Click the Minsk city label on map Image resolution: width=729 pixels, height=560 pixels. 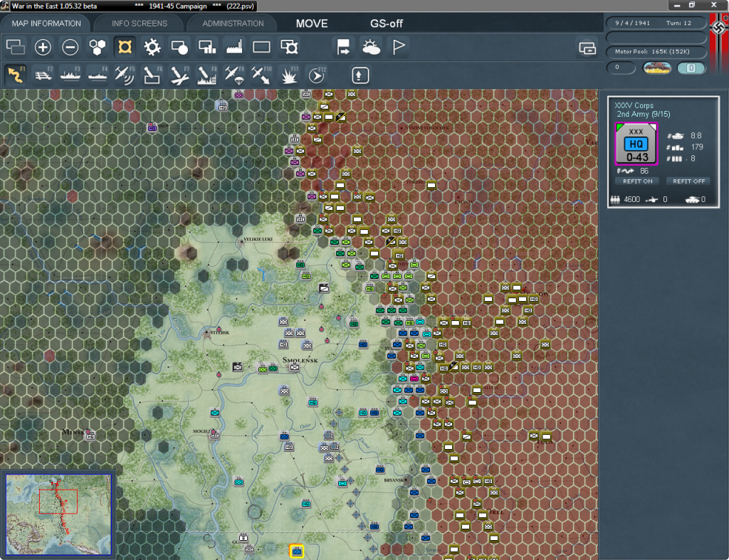point(73,432)
